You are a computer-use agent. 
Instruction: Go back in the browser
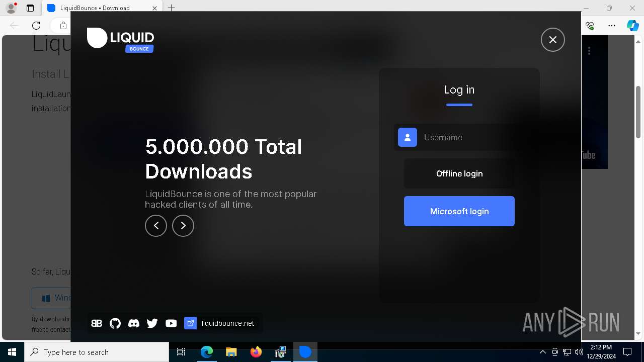14,26
